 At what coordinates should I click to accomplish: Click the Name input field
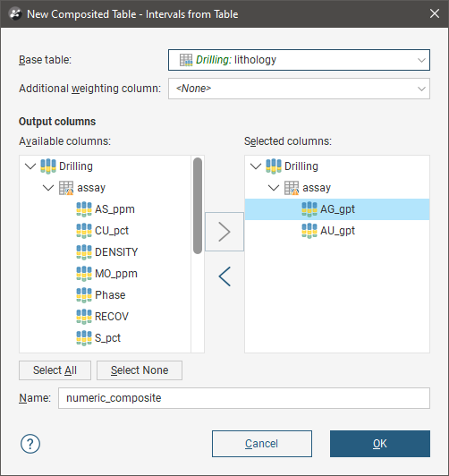[244, 398]
